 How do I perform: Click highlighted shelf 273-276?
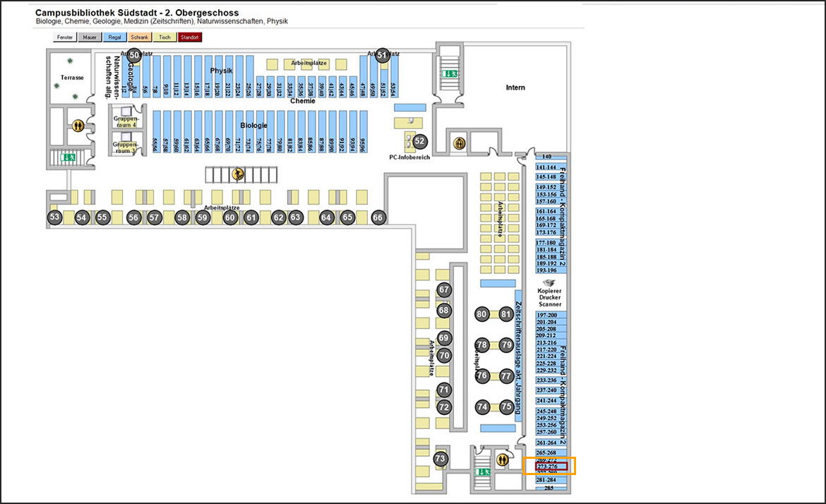(551, 467)
